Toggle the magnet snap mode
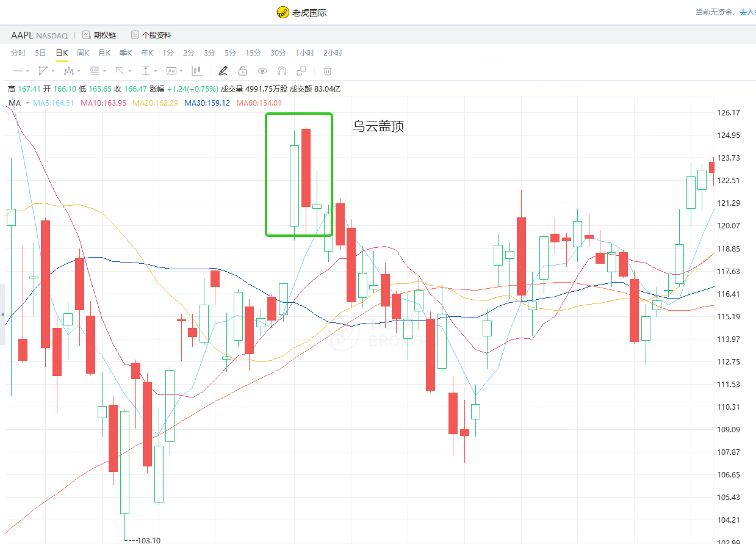The image size is (756, 544). pos(282,71)
